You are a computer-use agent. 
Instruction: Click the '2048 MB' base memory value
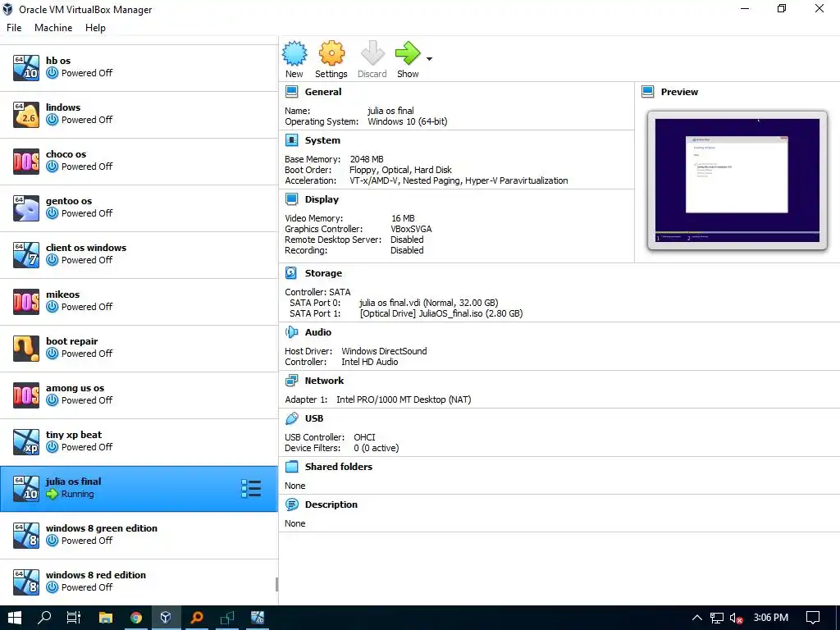[x=367, y=159]
